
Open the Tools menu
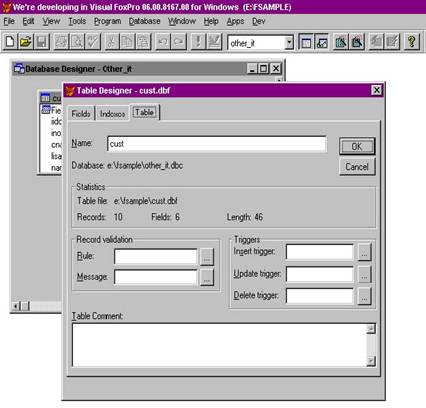click(x=77, y=21)
